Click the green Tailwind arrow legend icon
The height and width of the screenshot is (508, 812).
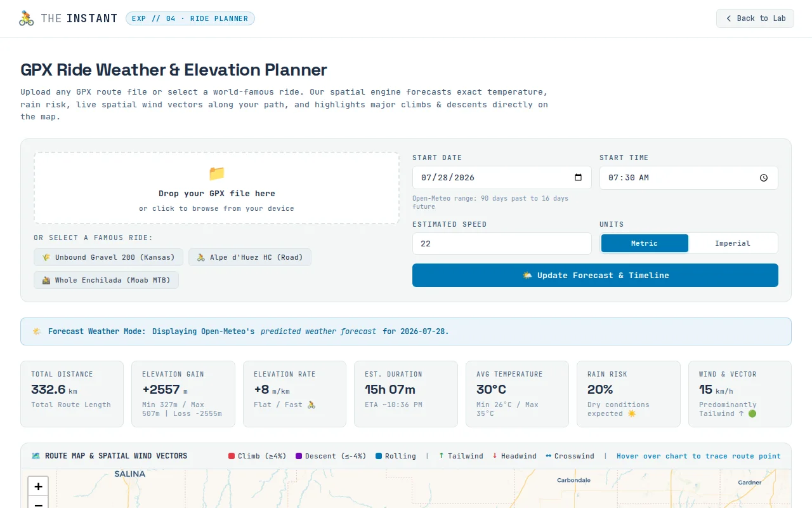[x=442, y=455]
